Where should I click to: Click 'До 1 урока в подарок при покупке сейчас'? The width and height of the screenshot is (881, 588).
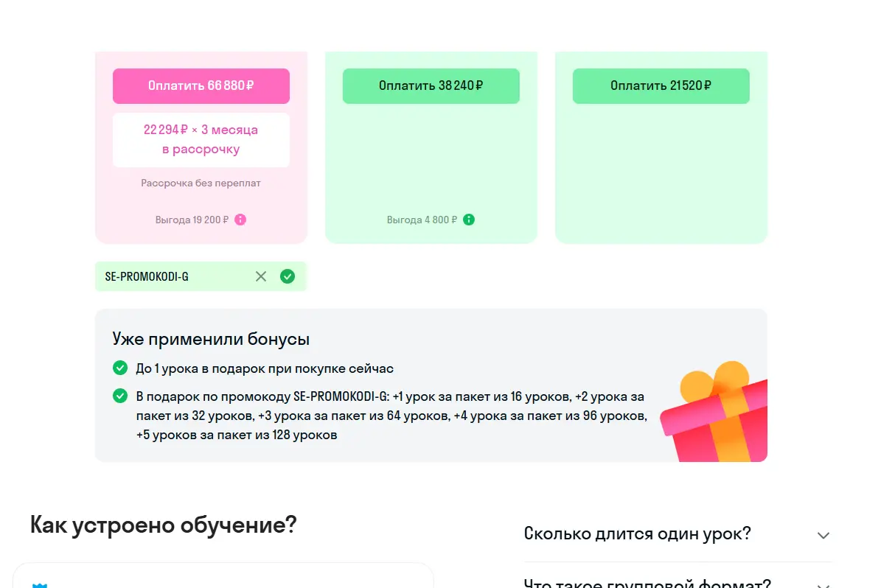pyautogui.click(x=265, y=368)
